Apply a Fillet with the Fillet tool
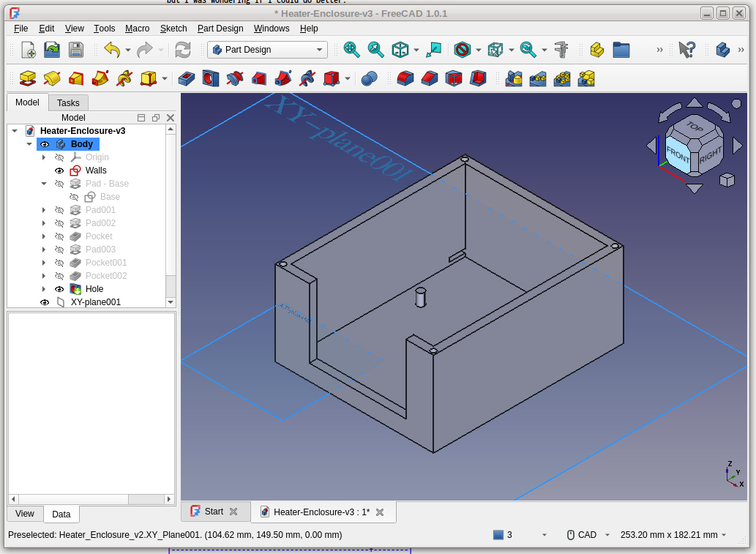This screenshot has width=756, height=554. coord(405,78)
